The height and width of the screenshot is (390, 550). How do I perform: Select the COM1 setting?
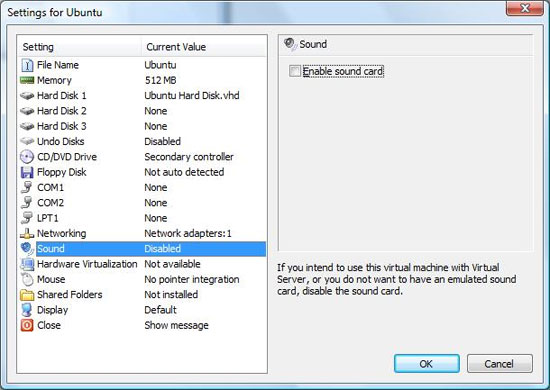coord(51,187)
